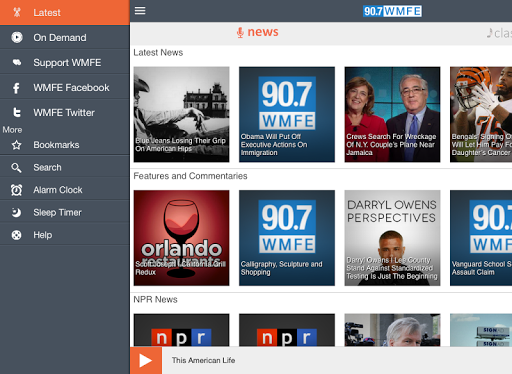The width and height of the screenshot is (512, 374).
Task: Open the Alarm Clock icon
Action: pyautogui.click(x=16, y=190)
